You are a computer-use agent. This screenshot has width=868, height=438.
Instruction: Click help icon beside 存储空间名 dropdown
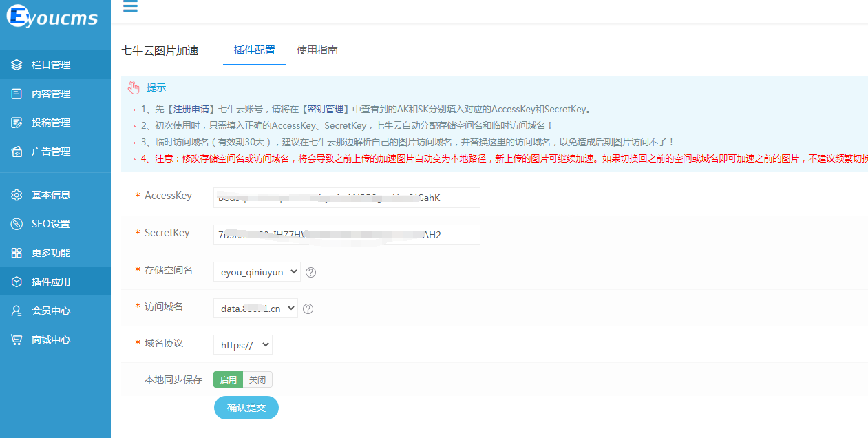point(310,272)
